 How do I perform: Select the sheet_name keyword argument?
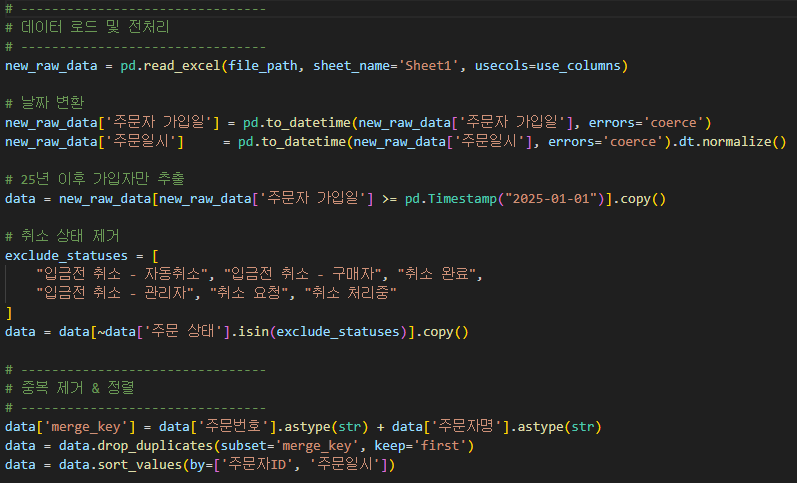coord(351,66)
